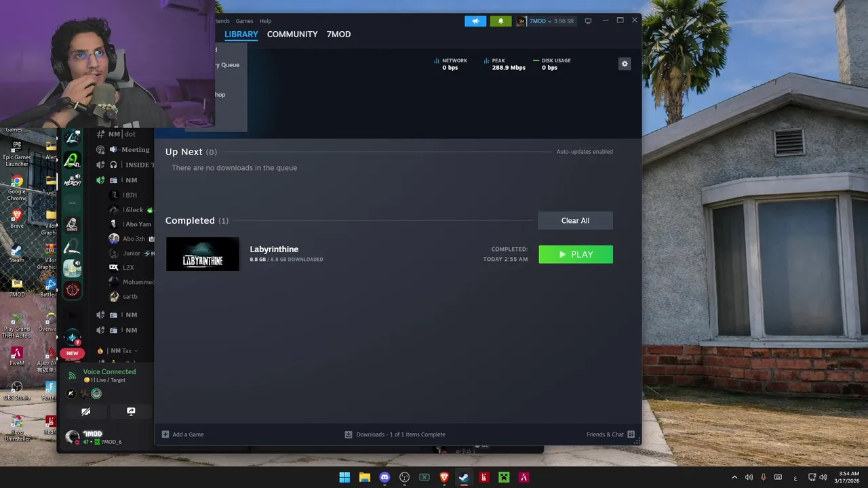Open Google Chrome desktop shortcut
The height and width of the screenshot is (488, 868).
(17, 188)
